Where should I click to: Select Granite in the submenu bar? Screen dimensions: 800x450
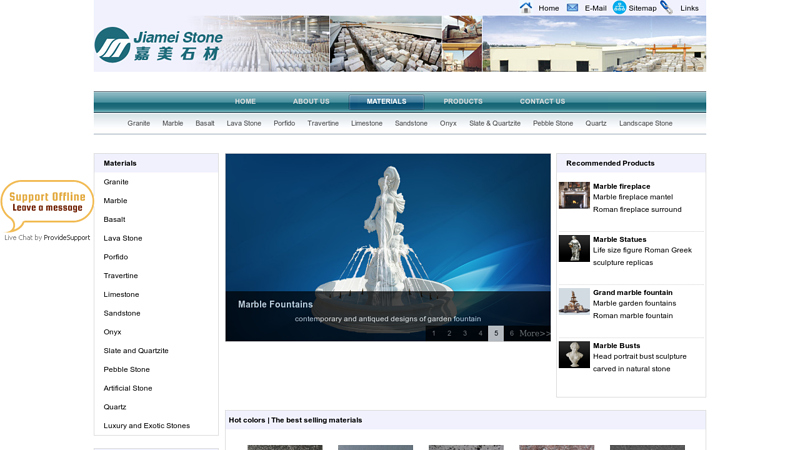click(139, 123)
